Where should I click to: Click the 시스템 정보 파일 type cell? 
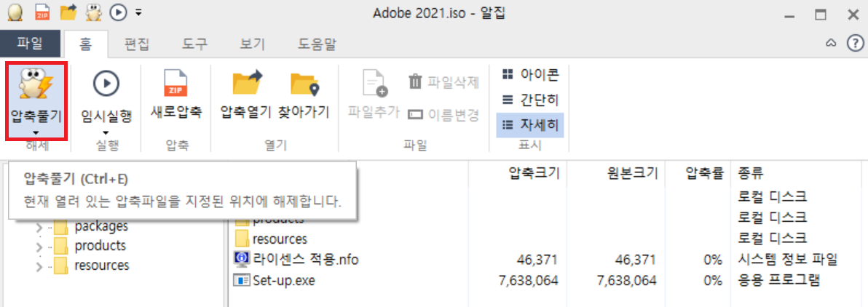(x=787, y=259)
